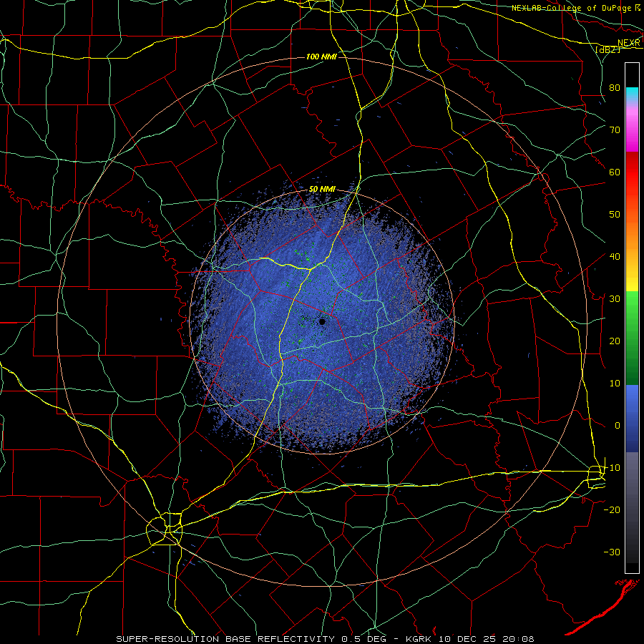
Task: Click the '0.5 DEG' elevation angle text
Action: point(365,639)
